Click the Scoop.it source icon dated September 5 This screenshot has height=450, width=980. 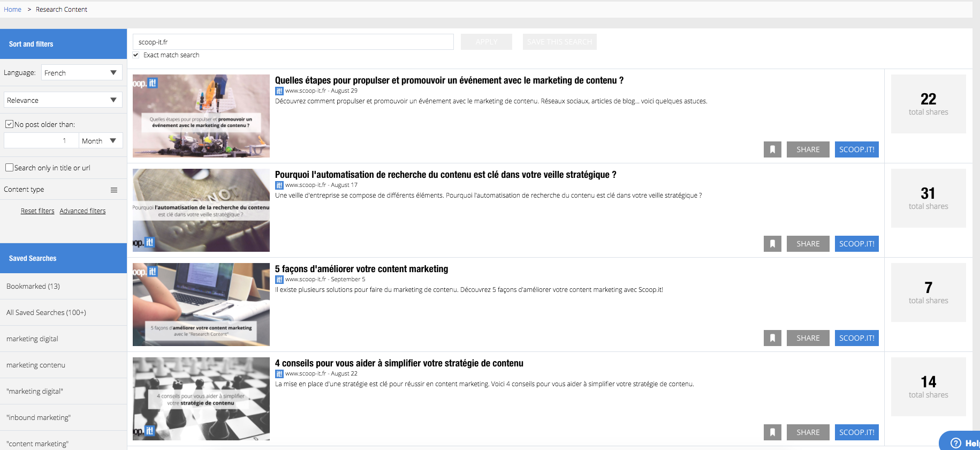[279, 280]
